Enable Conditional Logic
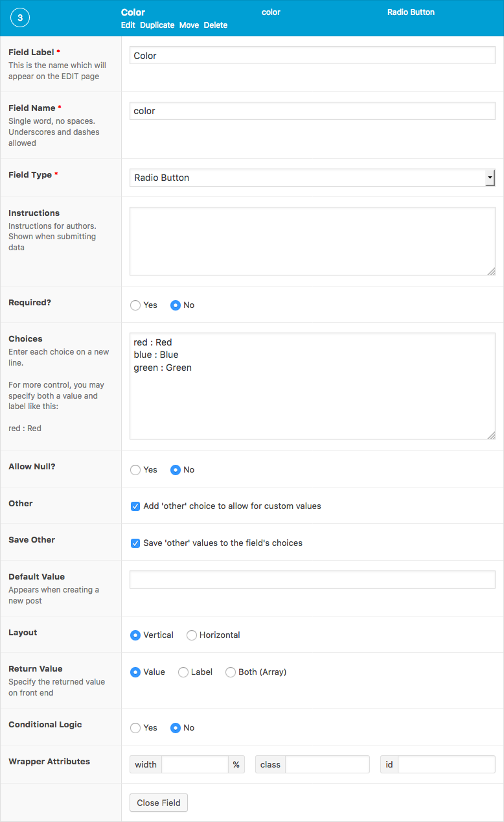Image resolution: width=504 pixels, height=822 pixels. (135, 728)
